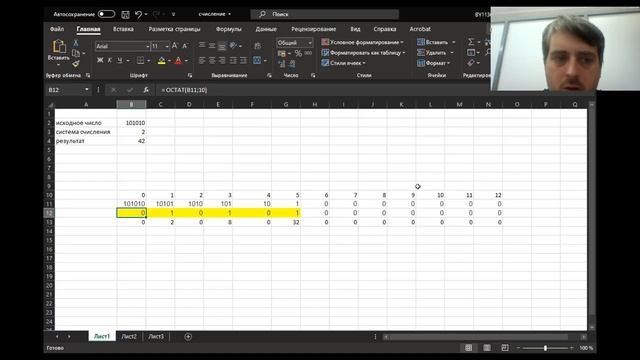Open the font size 11 dropdown
Image resolution: width=640 pixels, height=360 pixels.
pyautogui.click(x=167, y=46)
